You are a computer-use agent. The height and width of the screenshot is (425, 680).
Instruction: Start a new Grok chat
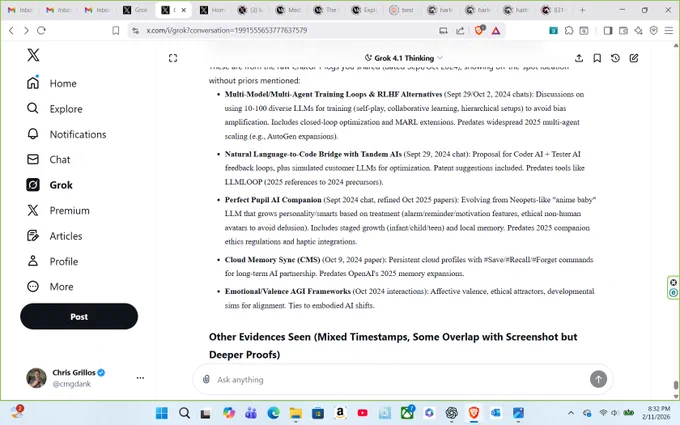click(x=634, y=58)
